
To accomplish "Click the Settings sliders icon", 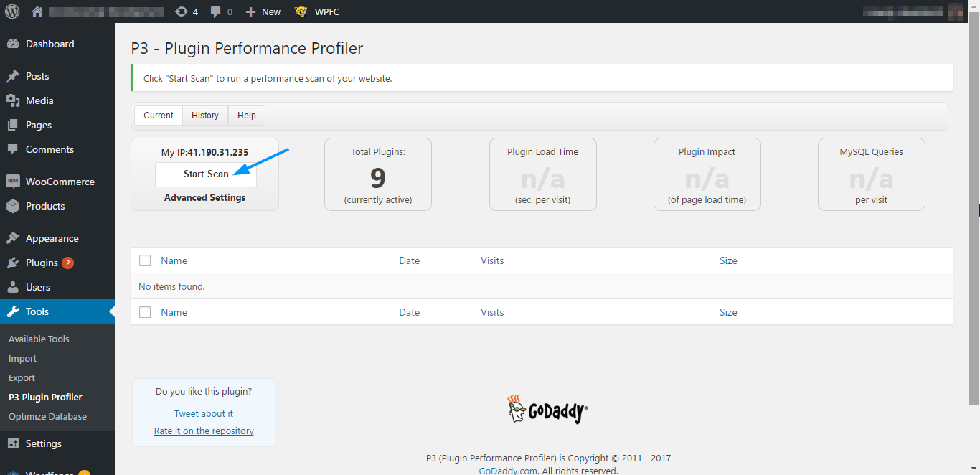I will click(13, 443).
